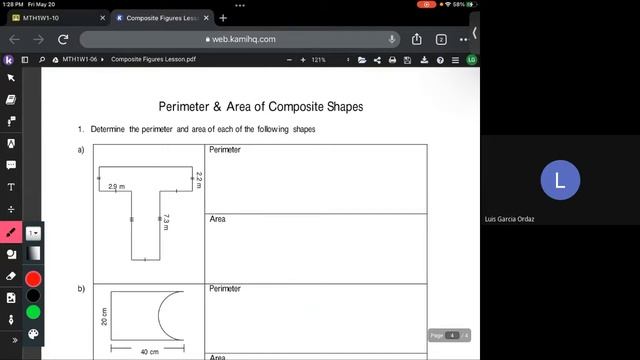Open the custom color palette

(33, 334)
